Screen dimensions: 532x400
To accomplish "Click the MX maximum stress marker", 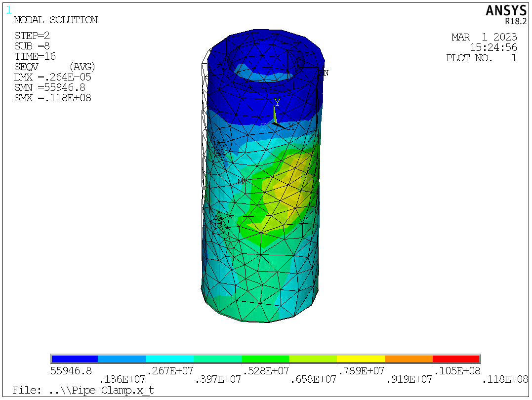I will coord(242,182).
